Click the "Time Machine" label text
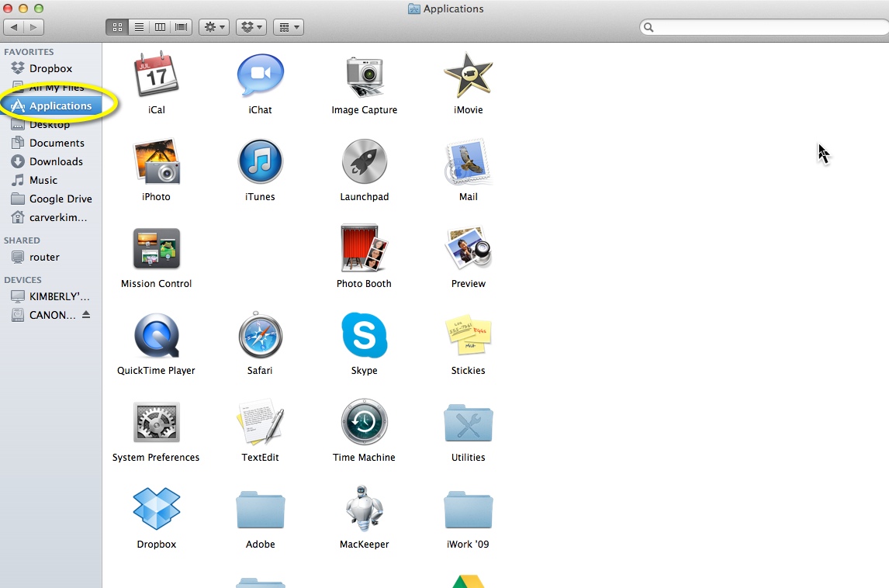This screenshot has height=588, width=889. tap(364, 458)
